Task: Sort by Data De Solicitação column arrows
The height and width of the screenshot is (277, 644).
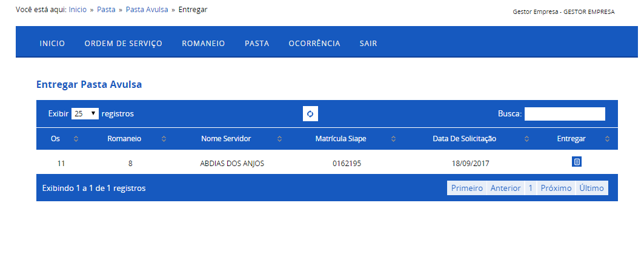Action: tap(527, 139)
